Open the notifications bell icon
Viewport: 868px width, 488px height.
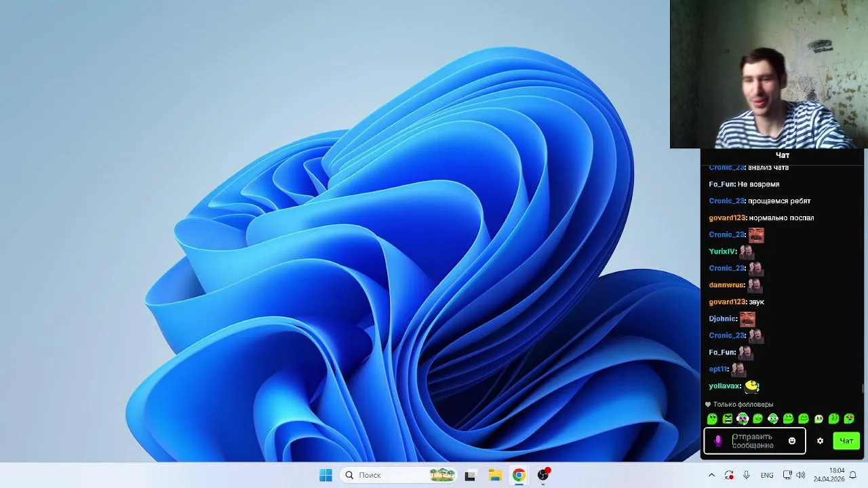pyautogui.click(x=853, y=475)
